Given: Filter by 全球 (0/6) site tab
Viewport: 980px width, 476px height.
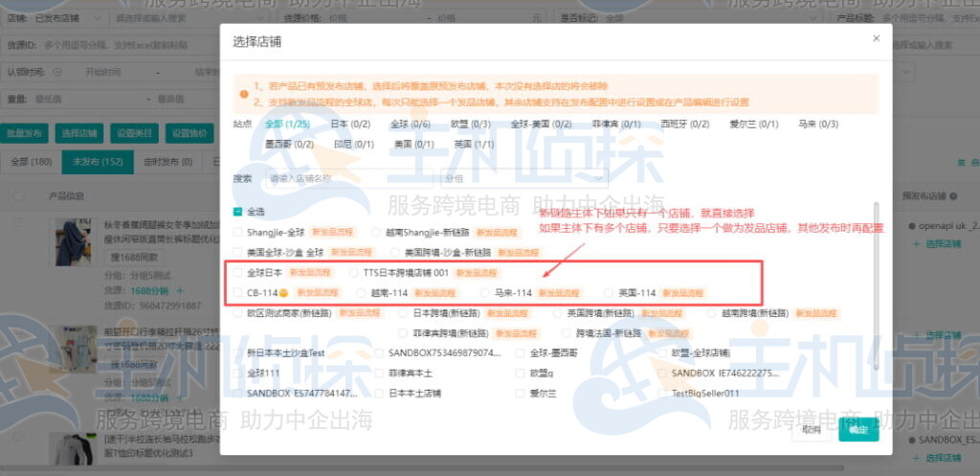Looking at the screenshot, I should pos(411,124).
